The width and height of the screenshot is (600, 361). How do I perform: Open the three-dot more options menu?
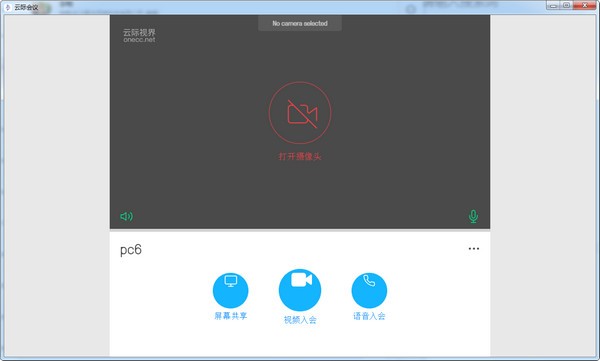pos(474,249)
